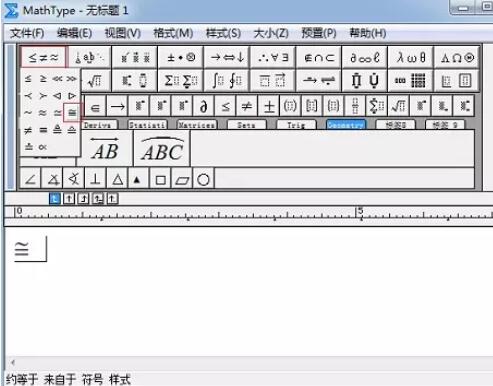Switch to the Sets tab

(246, 125)
